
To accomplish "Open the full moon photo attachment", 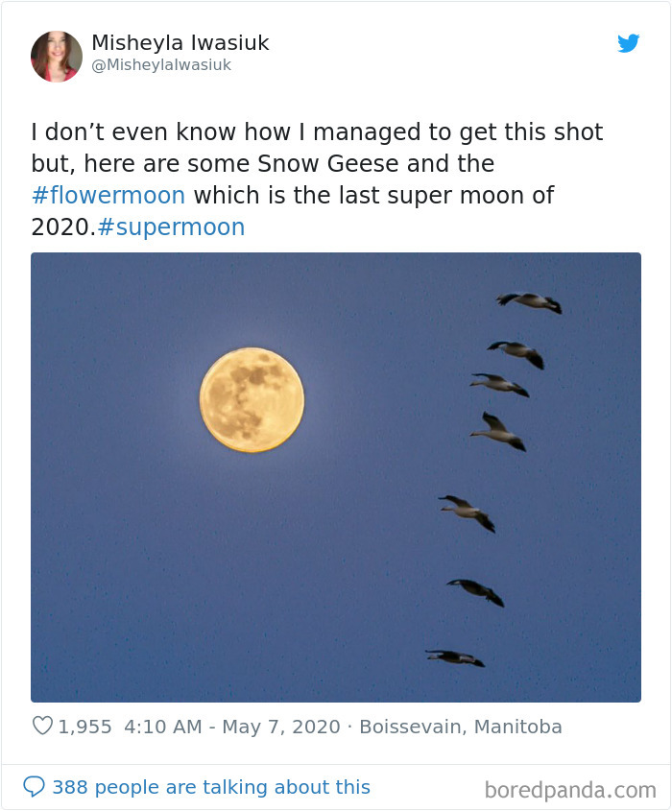I will [336, 478].
